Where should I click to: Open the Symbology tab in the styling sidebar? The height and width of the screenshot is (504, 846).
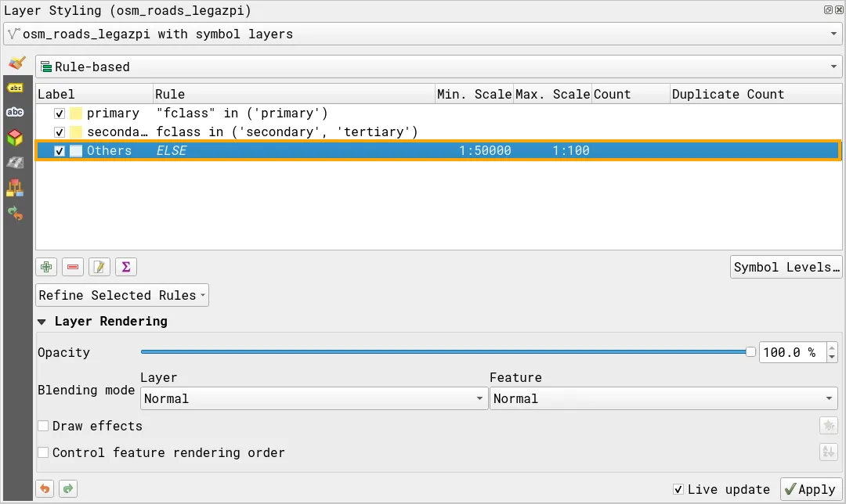click(x=15, y=64)
